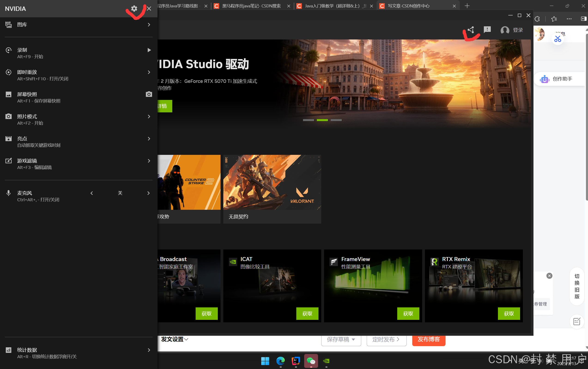The image size is (588, 369).
Task: Open the feedback notification icon
Action: [x=487, y=30]
